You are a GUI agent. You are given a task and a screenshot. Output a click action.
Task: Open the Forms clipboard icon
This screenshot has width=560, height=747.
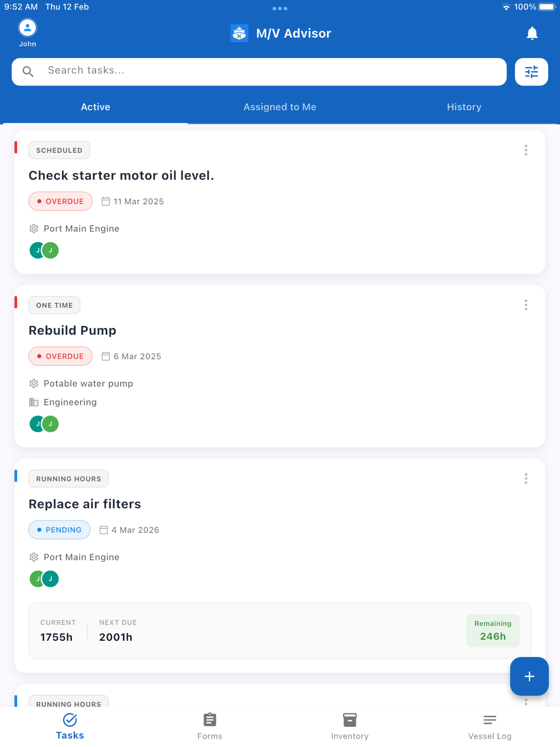click(x=210, y=719)
